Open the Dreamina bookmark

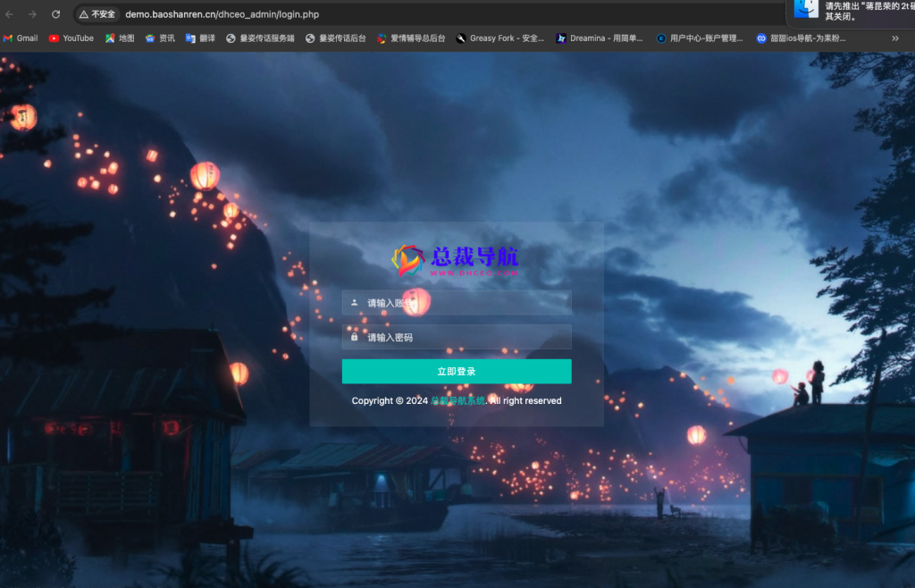click(x=600, y=38)
